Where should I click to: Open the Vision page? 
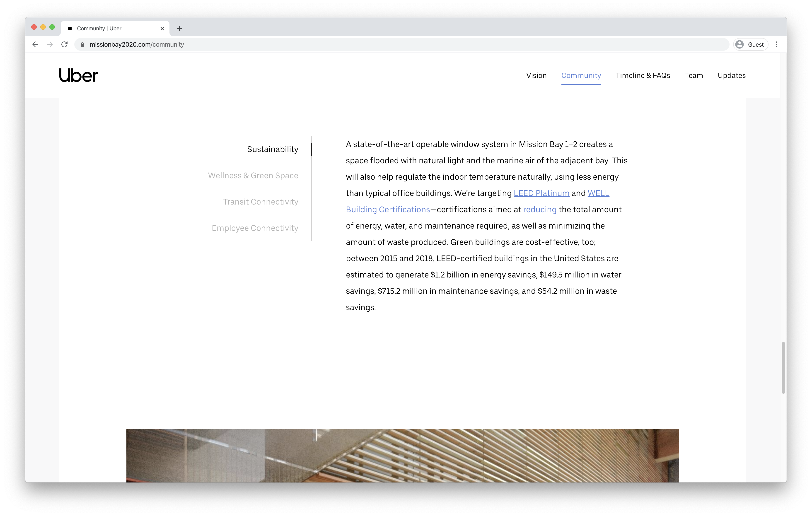[536, 75]
